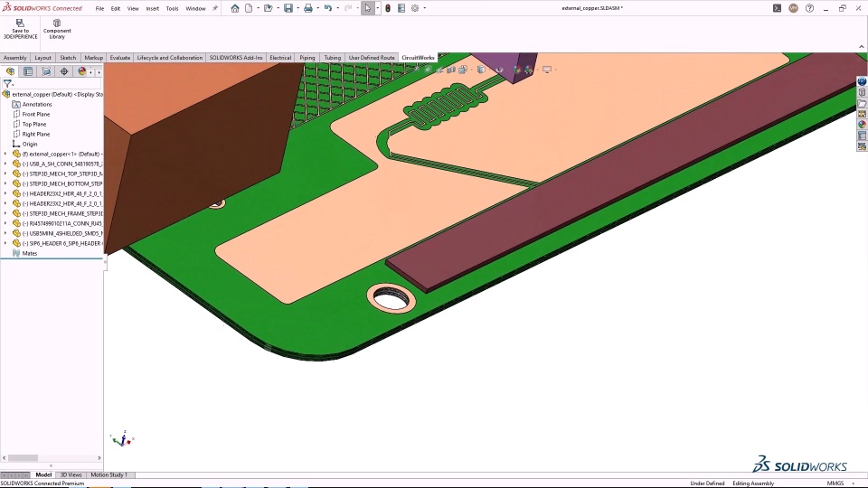
Task: Switch to the Evaluate tab
Action: coord(120,58)
